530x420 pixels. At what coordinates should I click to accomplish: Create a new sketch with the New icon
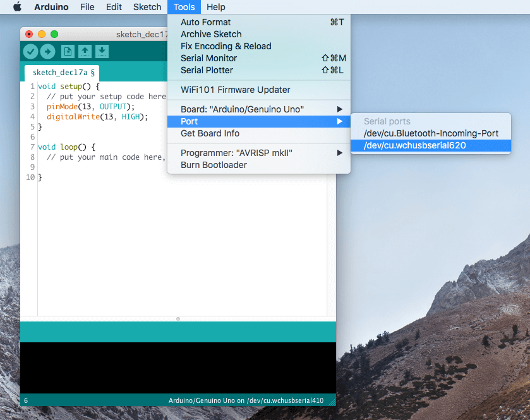pos(68,52)
